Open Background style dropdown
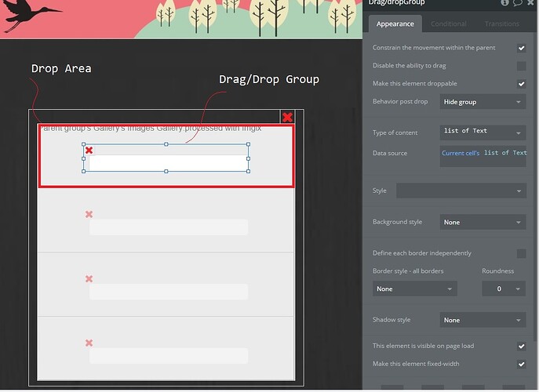 click(x=483, y=222)
